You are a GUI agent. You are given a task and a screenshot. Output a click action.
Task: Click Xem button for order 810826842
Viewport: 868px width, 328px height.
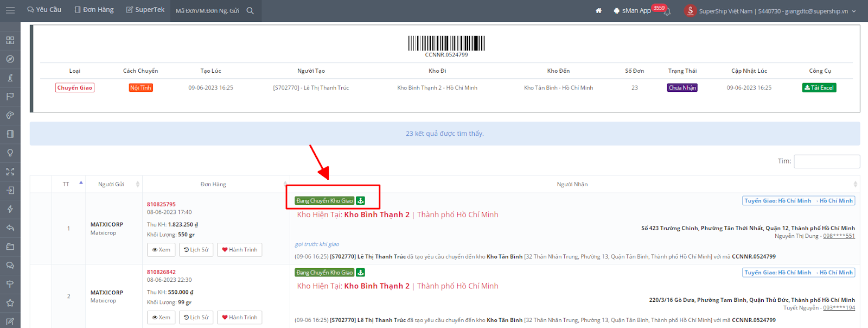tap(161, 317)
